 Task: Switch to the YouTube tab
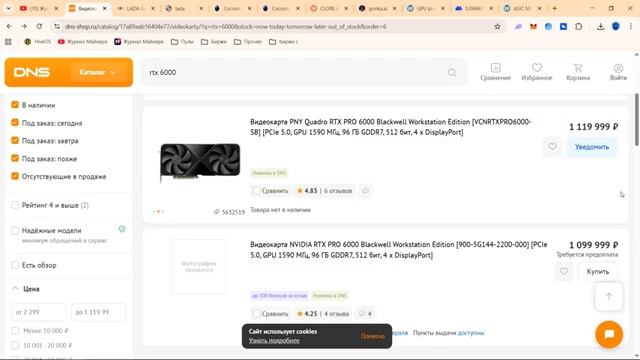pos(39,8)
